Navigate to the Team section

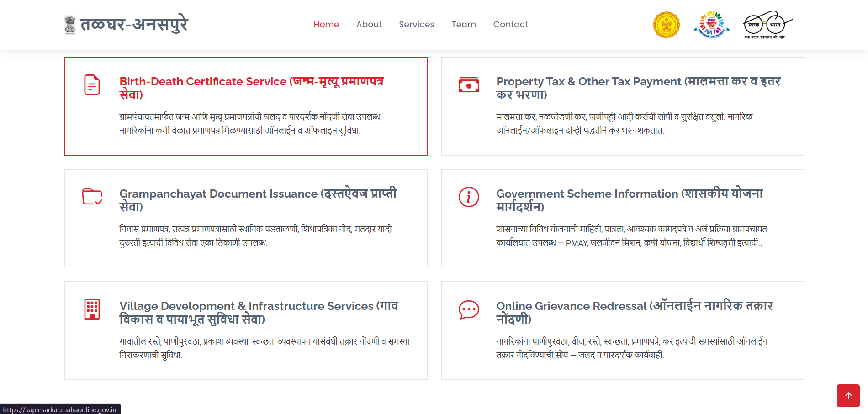click(464, 25)
